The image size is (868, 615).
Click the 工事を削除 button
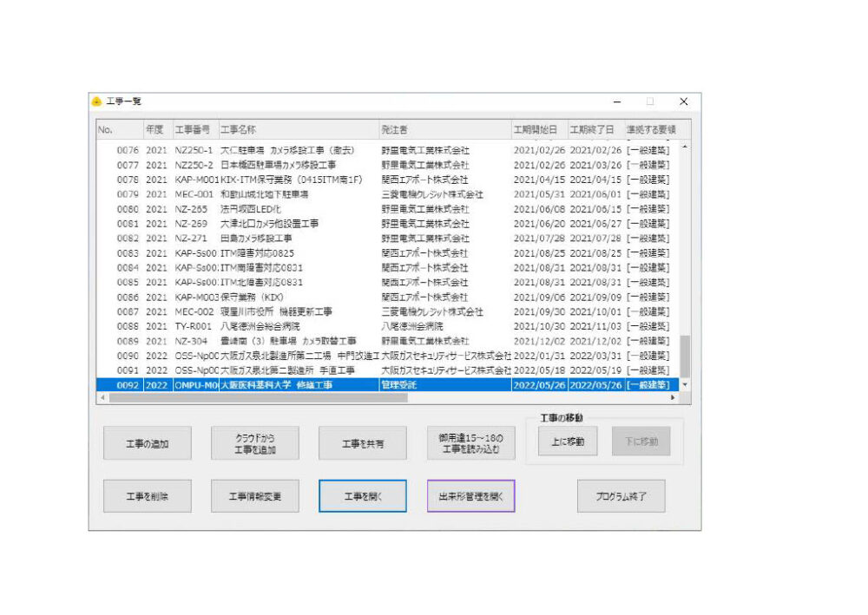(x=148, y=496)
